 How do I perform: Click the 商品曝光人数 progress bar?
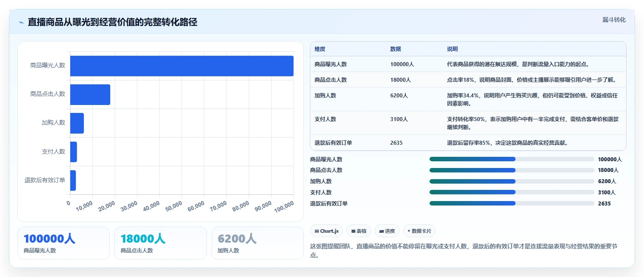tap(512, 159)
